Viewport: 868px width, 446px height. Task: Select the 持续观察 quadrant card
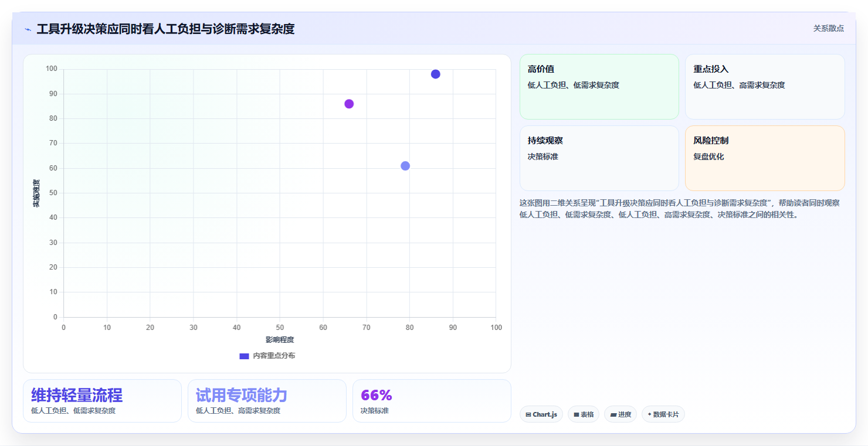click(x=599, y=158)
